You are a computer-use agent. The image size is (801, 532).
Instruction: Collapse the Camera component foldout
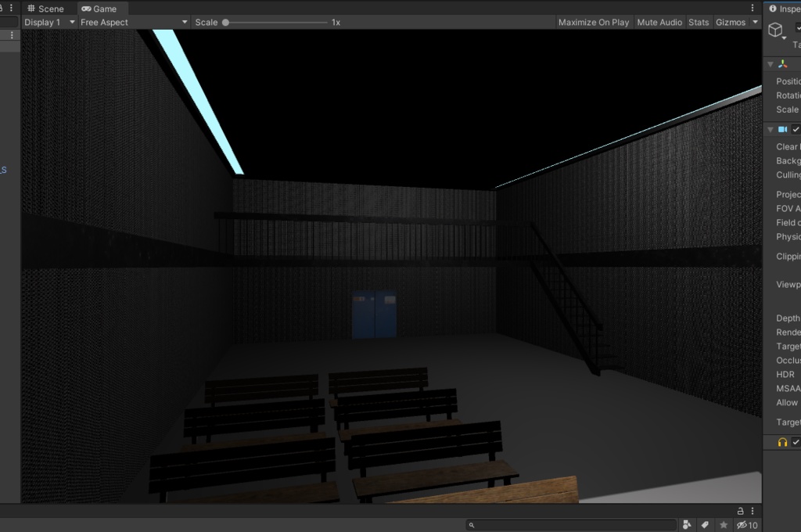point(770,130)
